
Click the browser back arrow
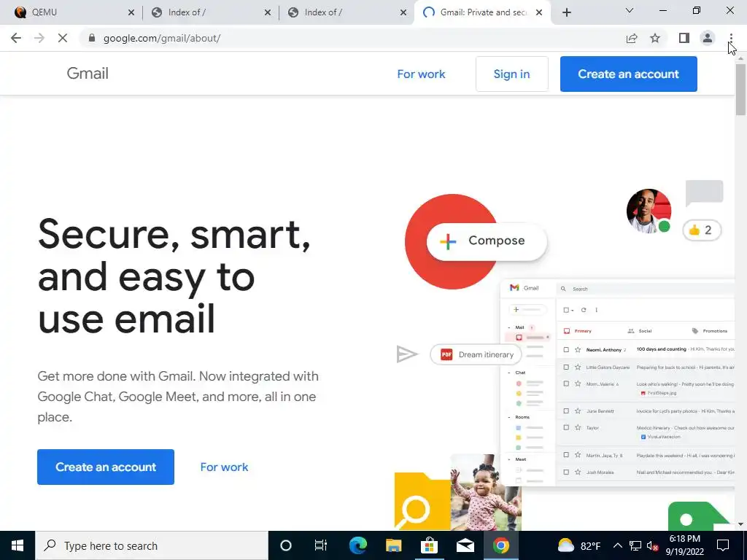click(x=16, y=38)
